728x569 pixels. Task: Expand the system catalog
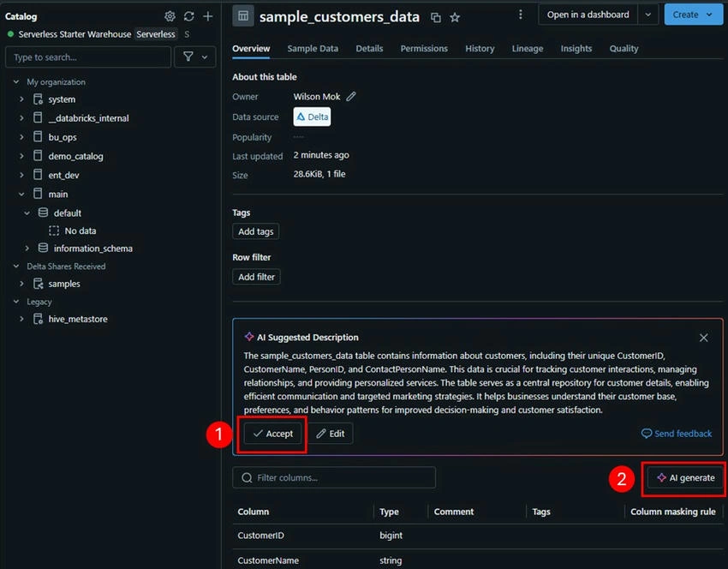21,99
